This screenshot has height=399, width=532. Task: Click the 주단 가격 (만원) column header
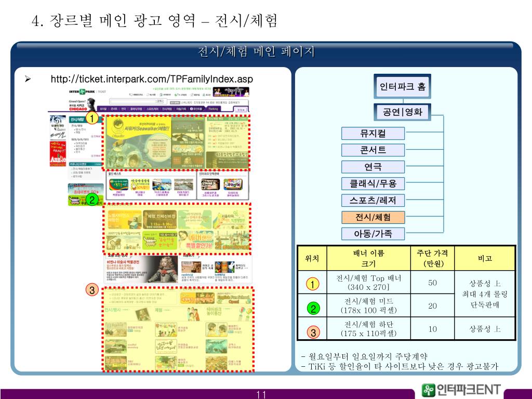coord(432,259)
